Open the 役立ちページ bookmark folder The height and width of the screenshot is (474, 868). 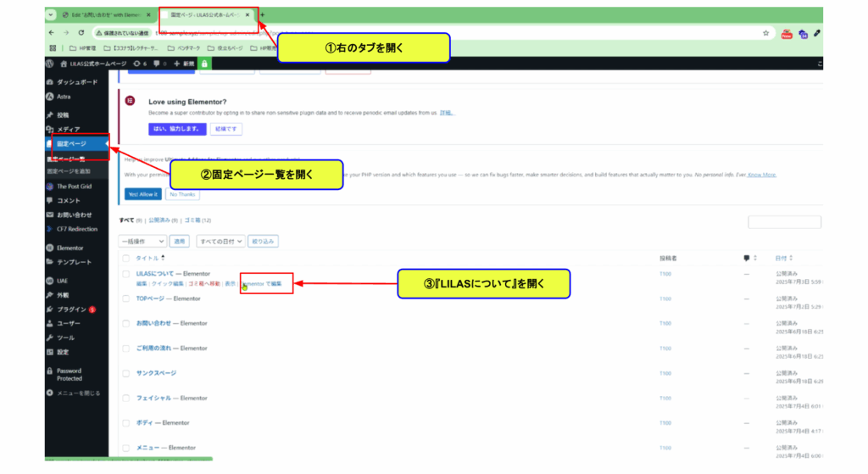[x=225, y=48]
